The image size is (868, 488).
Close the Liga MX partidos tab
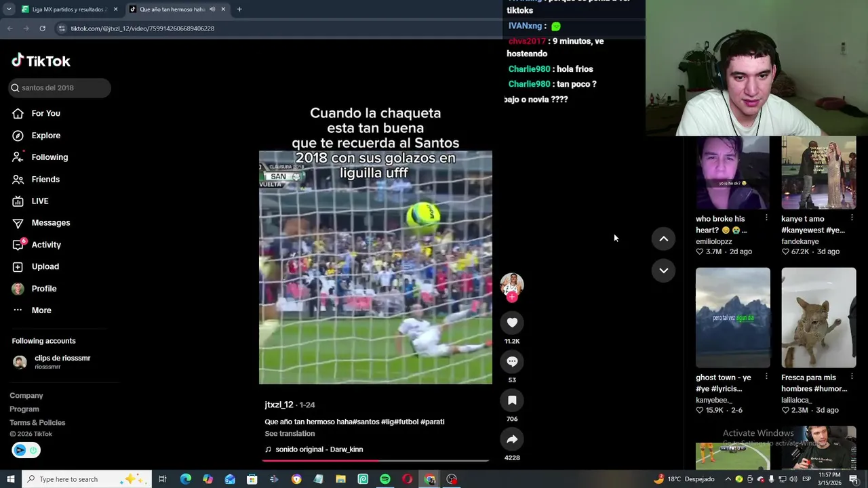[x=115, y=9]
